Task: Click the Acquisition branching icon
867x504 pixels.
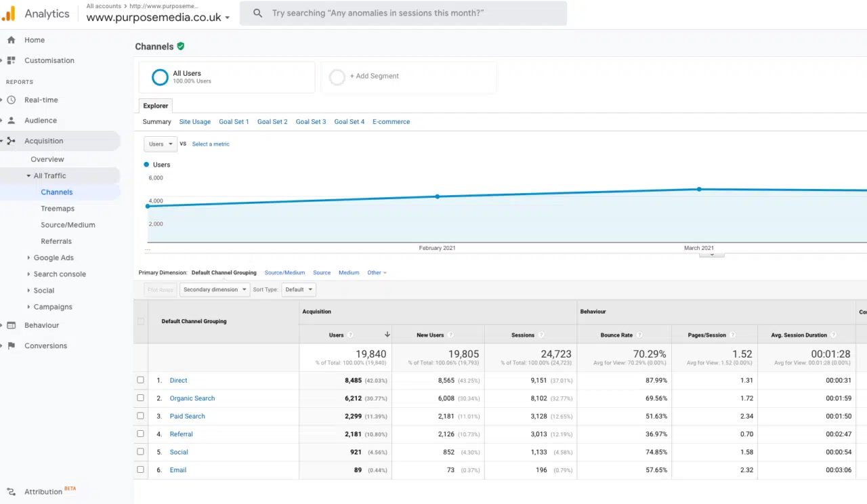Action: (x=11, y=141)
